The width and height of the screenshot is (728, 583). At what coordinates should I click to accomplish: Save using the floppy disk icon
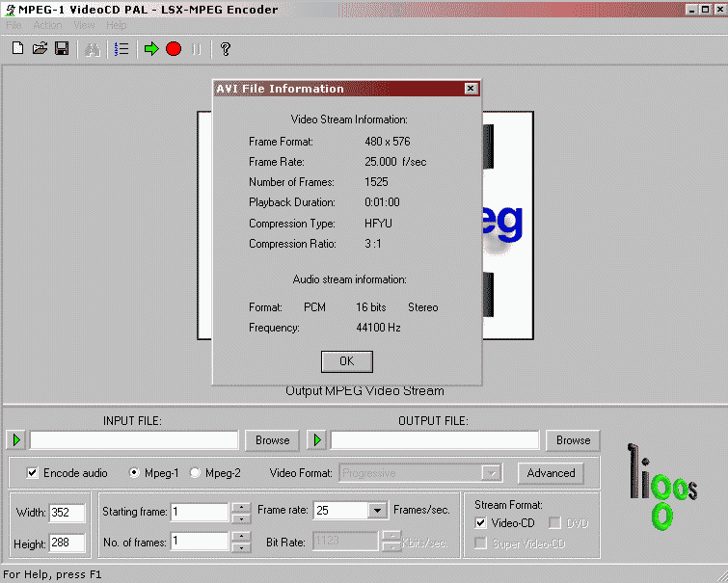pyautogui.click(x=62, y=48)
